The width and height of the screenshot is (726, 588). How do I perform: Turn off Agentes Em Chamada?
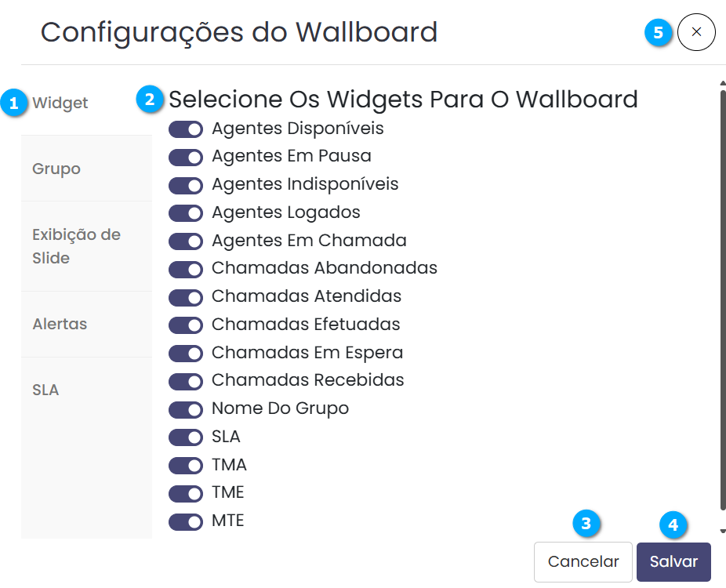(x=186, y=241)
